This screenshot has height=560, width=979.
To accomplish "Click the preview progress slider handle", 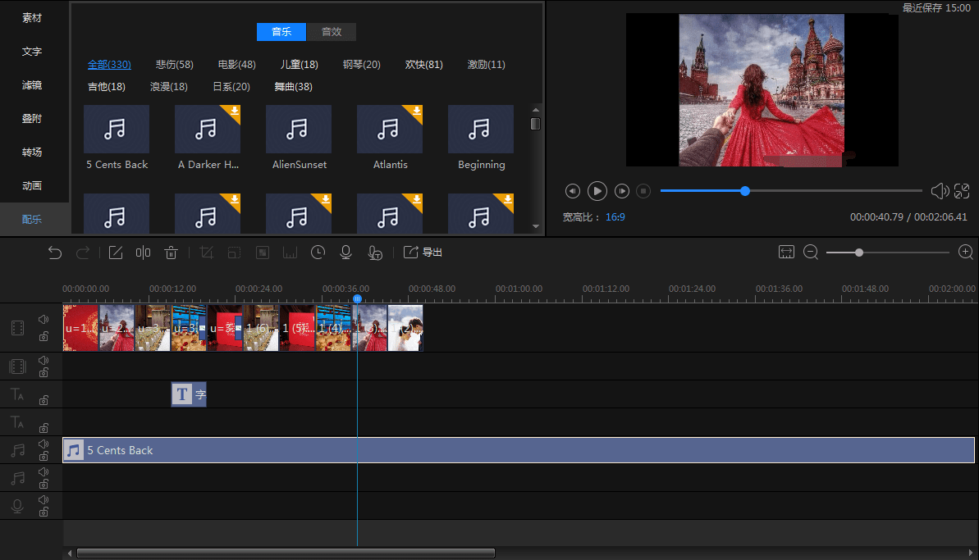I will click(x=745, y=191).
